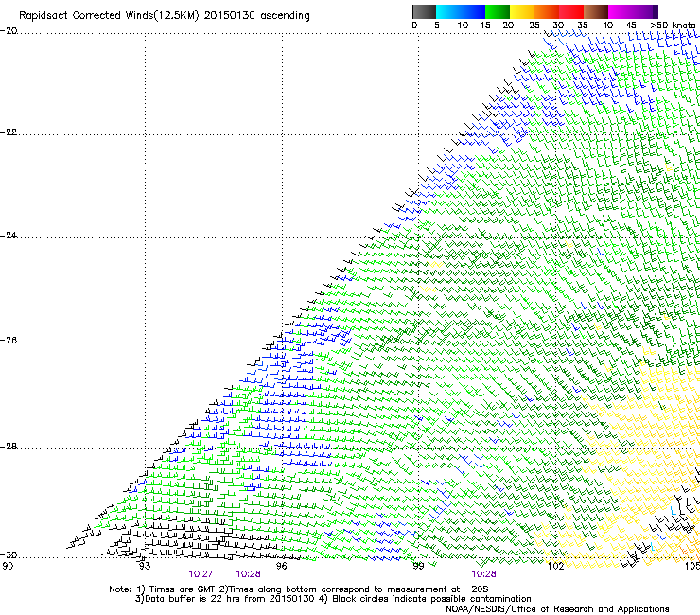The image size is (700, 615).
Task: Click the brown 35-40 knot legend segment
Action: [596, 11]
